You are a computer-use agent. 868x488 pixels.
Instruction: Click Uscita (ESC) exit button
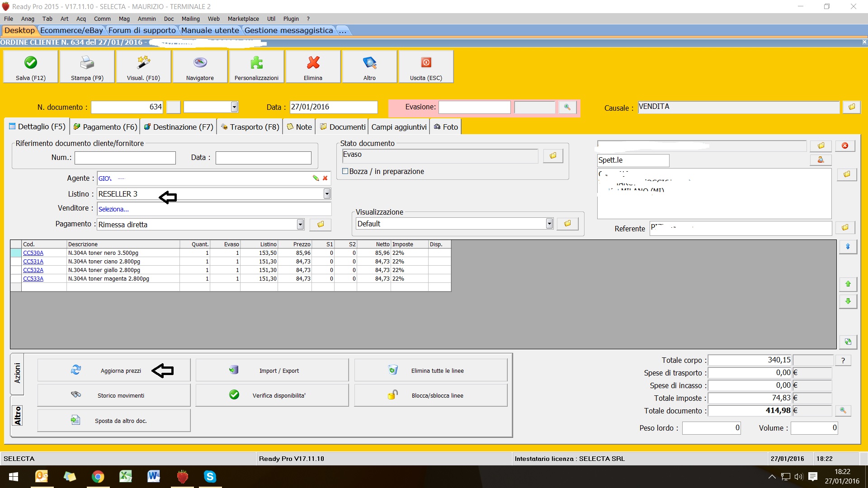coord(426,66)
